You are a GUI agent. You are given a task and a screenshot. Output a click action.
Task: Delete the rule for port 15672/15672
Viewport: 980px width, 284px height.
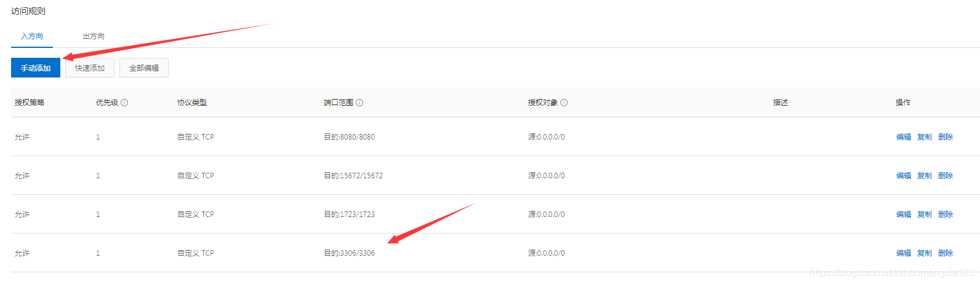pyautogui.click(x=946, y=176)
